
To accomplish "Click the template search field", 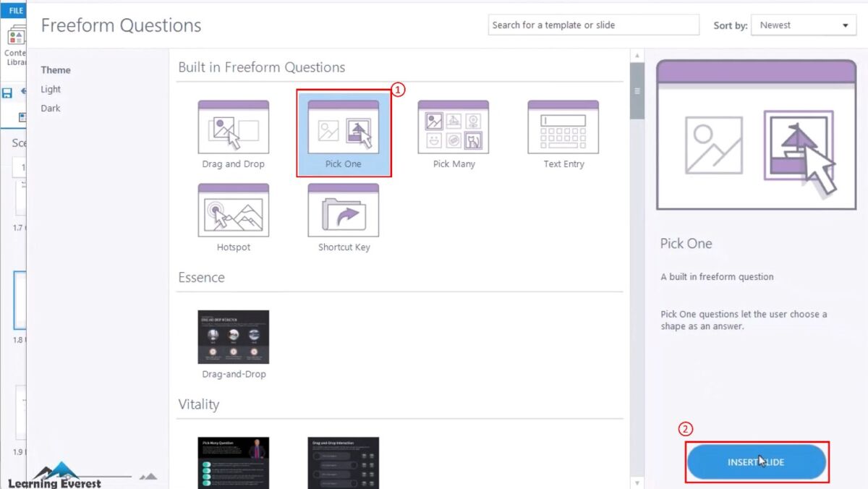I will point(593,24).
